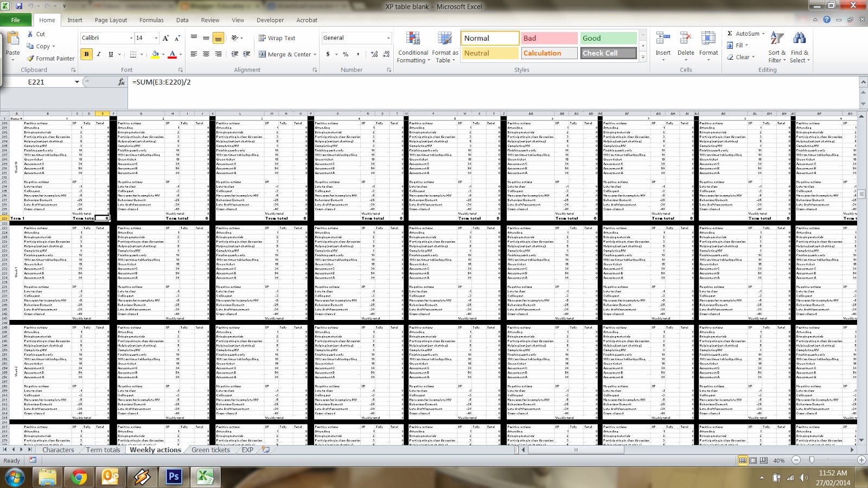Toggle Italic formatting button
This screenshot has height=488, width=868.
(x=99, y=54)
